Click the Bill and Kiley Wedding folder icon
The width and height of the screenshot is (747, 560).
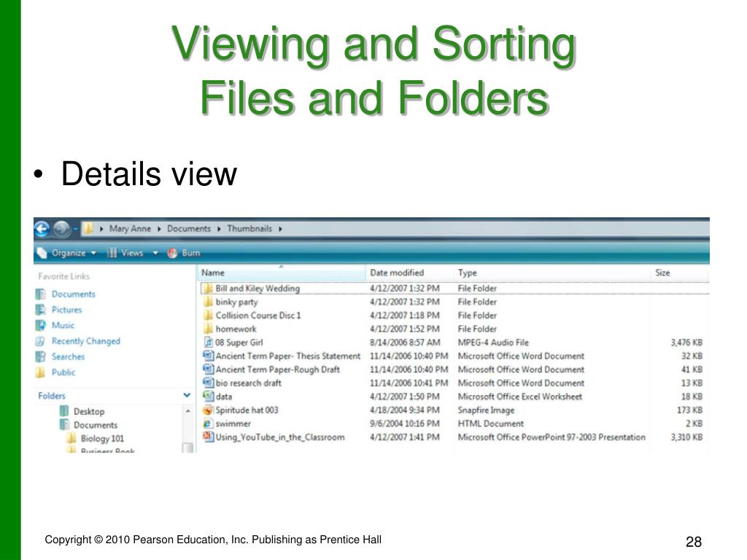point(208,288)
